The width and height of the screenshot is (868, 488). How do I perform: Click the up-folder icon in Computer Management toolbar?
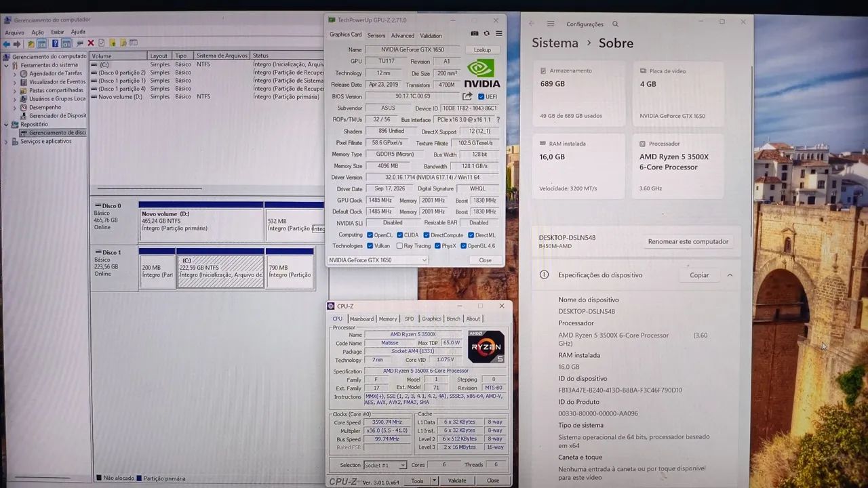coord(31,43)
